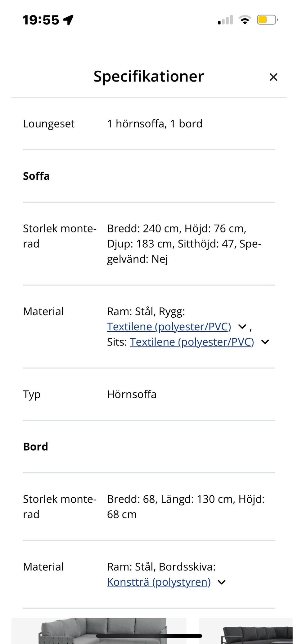Viewport: 298px width, 644px height.
Task: Open Rygg Textilene (polyester/PVC) link
Action: [x=169, y=327]
